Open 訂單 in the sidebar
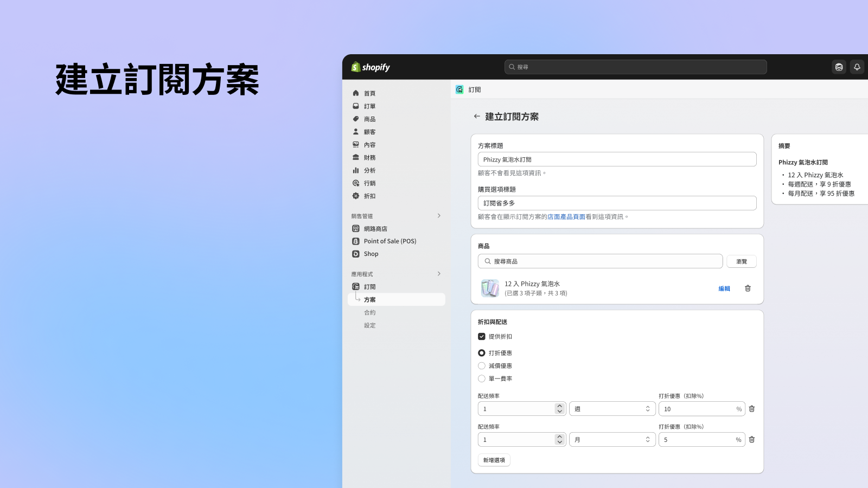 (369, 106)
